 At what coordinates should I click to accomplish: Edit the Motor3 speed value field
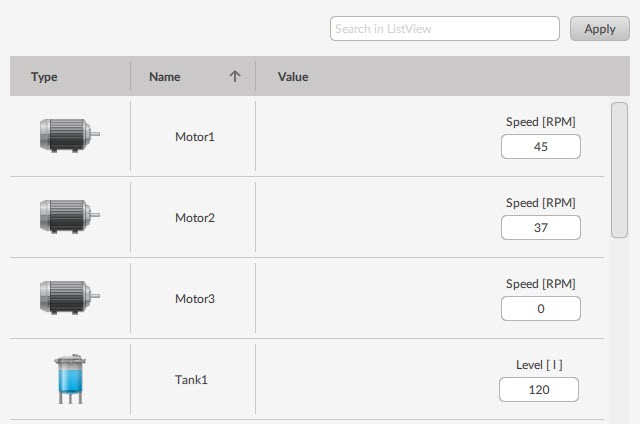541,309
